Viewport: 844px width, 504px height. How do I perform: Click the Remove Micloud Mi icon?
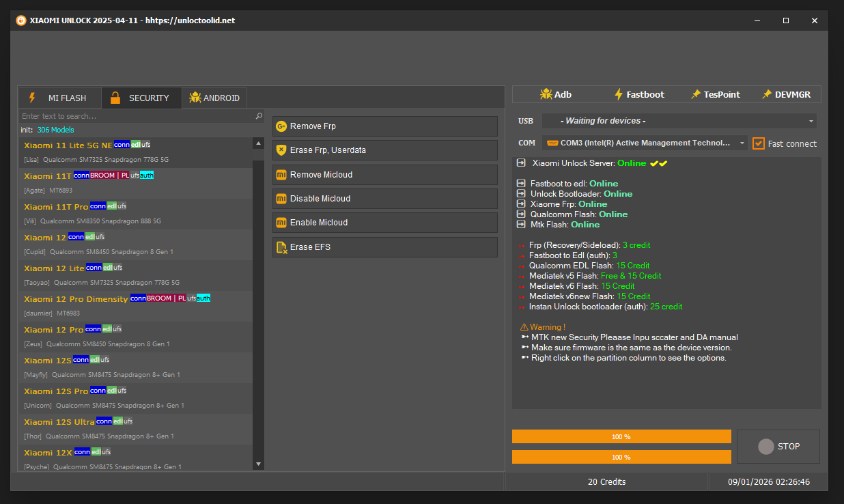click(x=281, y=175)
